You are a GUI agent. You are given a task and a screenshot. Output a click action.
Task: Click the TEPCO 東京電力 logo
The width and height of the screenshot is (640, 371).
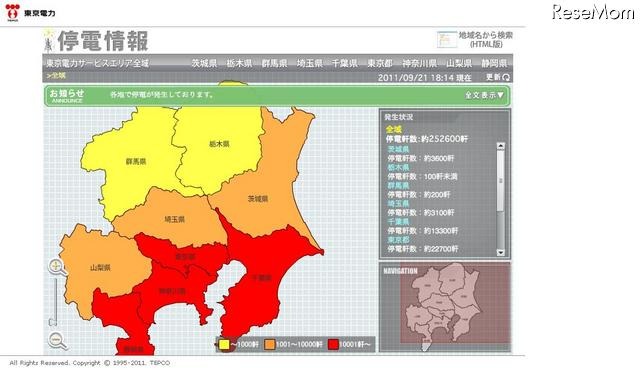[x=30, y=12]
